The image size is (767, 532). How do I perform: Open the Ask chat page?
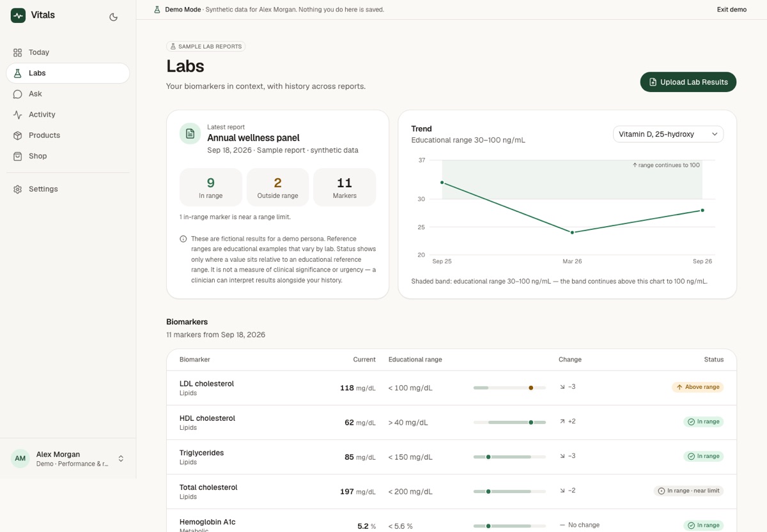[68, 94]
